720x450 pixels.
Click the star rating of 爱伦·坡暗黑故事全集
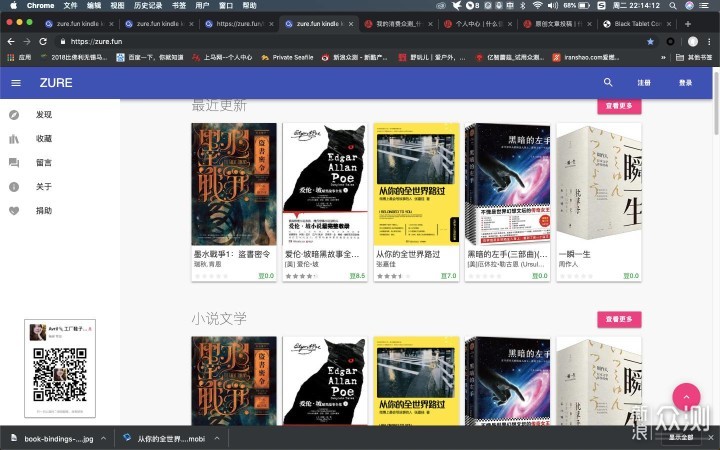(x=301, y=276)
